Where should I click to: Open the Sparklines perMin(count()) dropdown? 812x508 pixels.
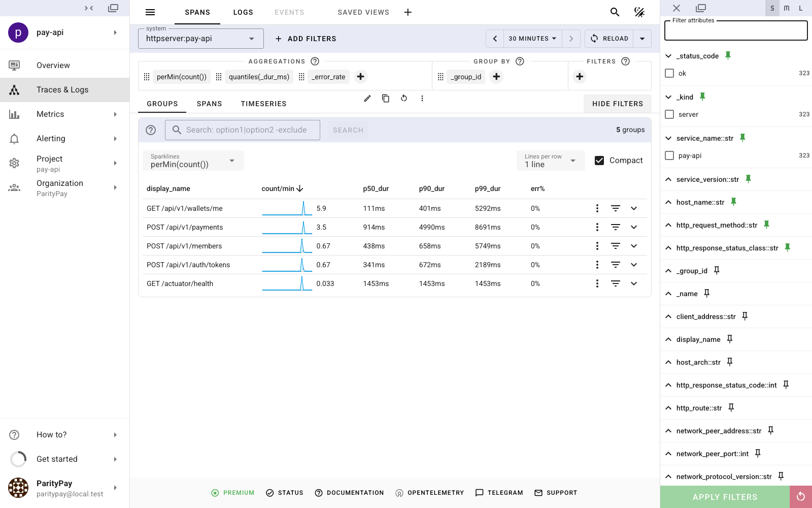pyautogui.click(x=193, y=161)
